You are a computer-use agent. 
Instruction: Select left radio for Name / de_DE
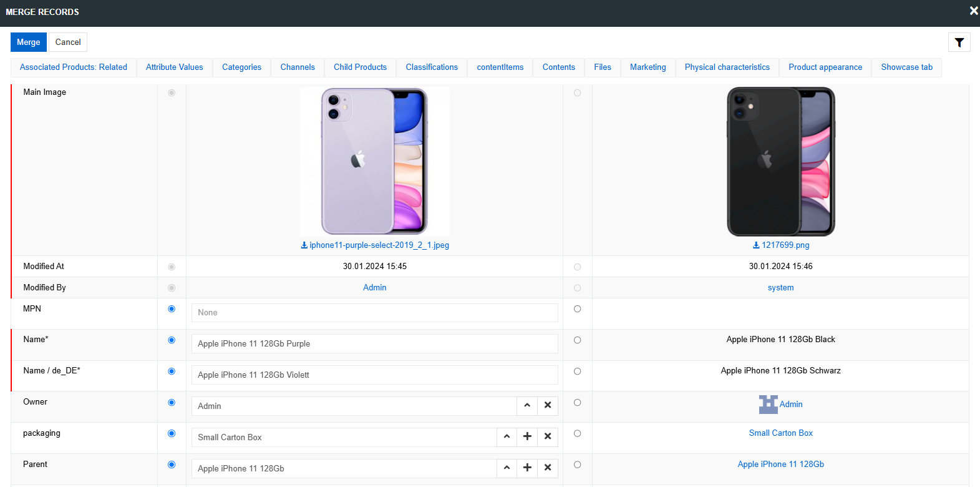coord(172,371)
